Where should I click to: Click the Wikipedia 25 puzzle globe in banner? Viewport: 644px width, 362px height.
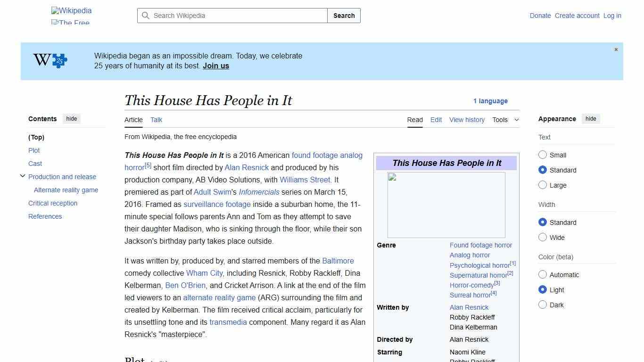click(x=59, y=61)
